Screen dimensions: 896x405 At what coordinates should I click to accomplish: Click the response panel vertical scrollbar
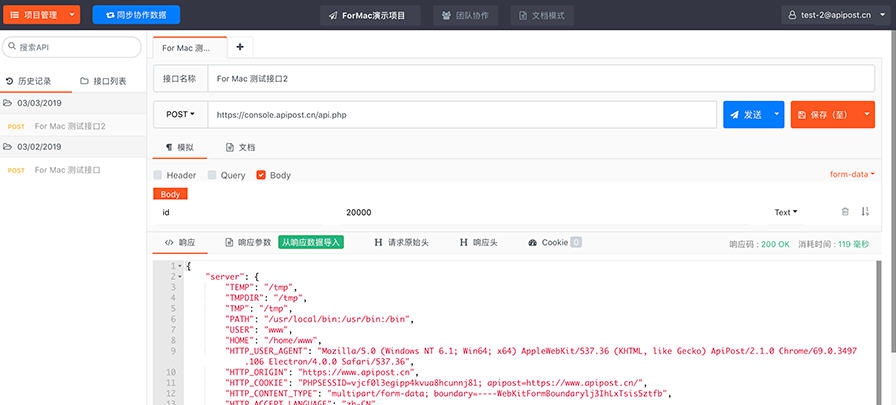click(x=879, y=332)
